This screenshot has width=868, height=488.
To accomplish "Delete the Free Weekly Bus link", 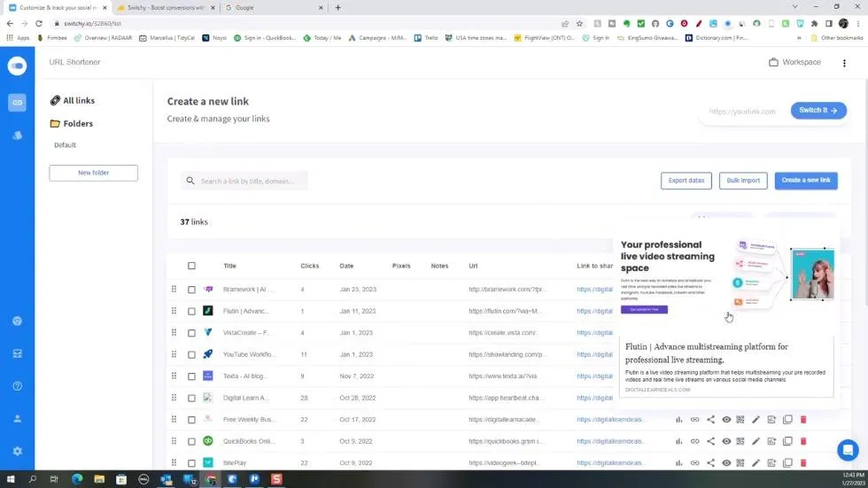I will click(803, 420).
